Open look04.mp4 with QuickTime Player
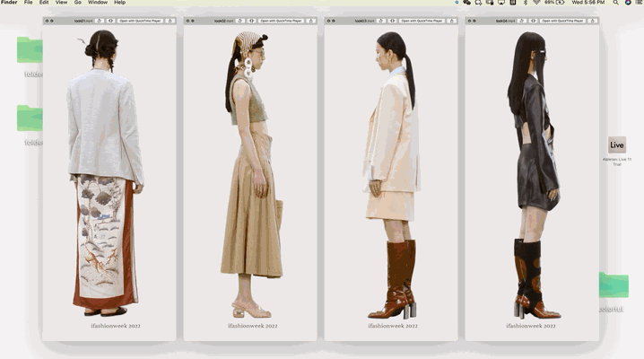The height and width of the screenshot is (359, 644). (563, 21)
